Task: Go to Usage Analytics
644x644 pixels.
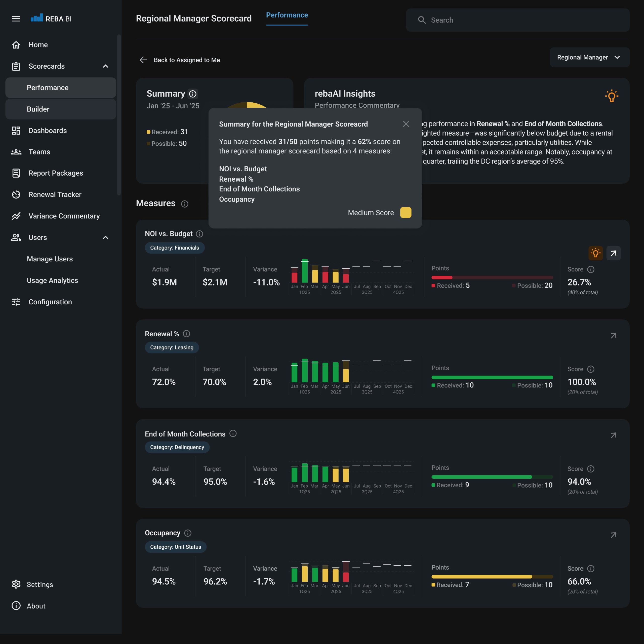Action: point(52,280)
